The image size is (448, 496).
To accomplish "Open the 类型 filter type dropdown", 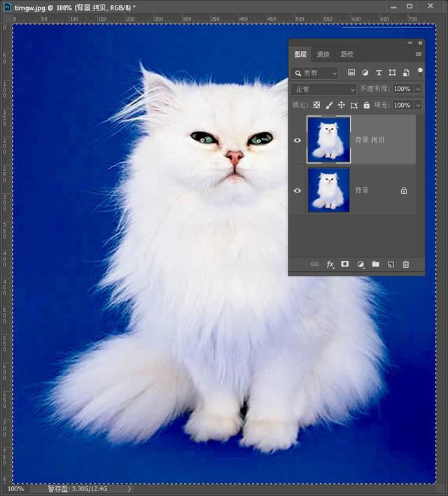I will (315, 73).
